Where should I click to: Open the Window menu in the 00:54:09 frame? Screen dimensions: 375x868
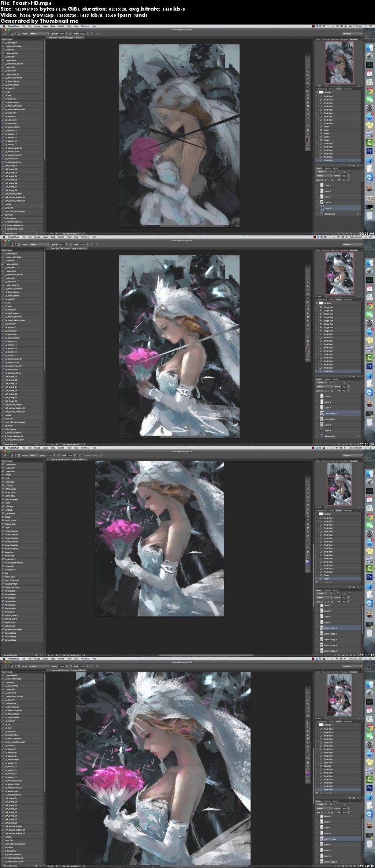coord(85,237)
